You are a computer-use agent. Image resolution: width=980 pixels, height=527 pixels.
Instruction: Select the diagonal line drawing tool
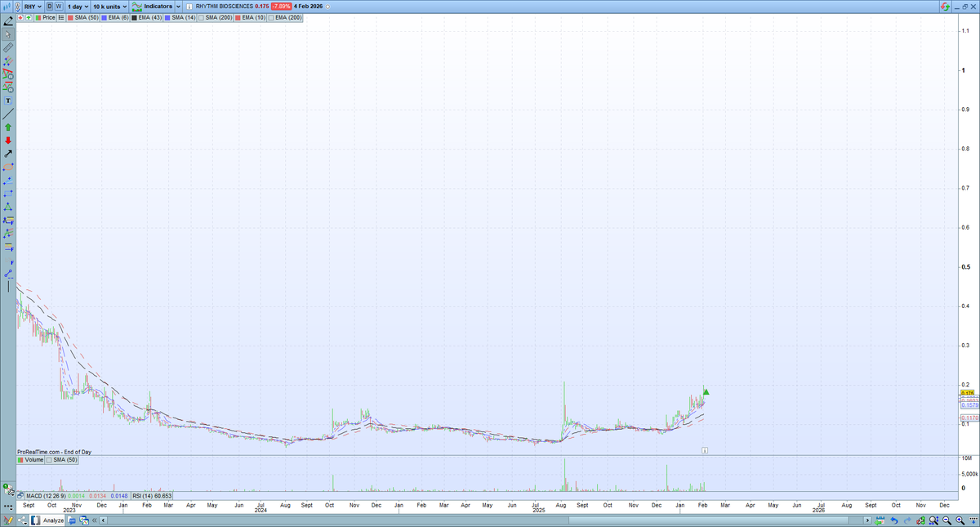point(8,114)
